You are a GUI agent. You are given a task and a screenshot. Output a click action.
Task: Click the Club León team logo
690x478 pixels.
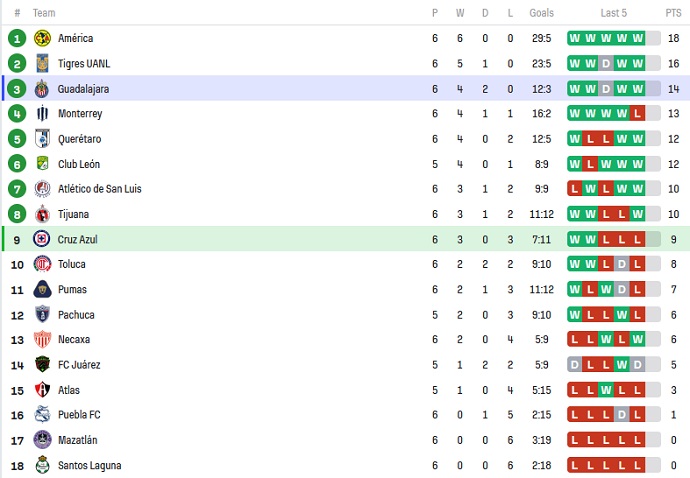point(42,164)
